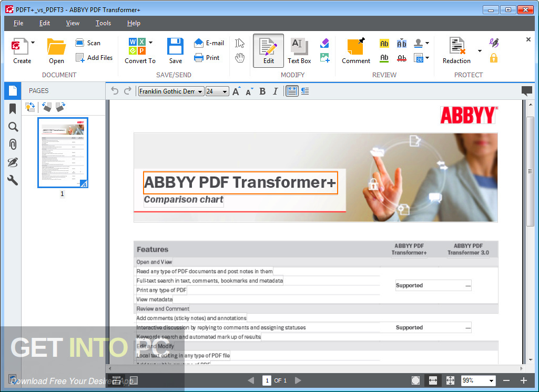Start a Scan from the toolbar
The height and width of the screenshot is (392, 539).
coord(88,43)
